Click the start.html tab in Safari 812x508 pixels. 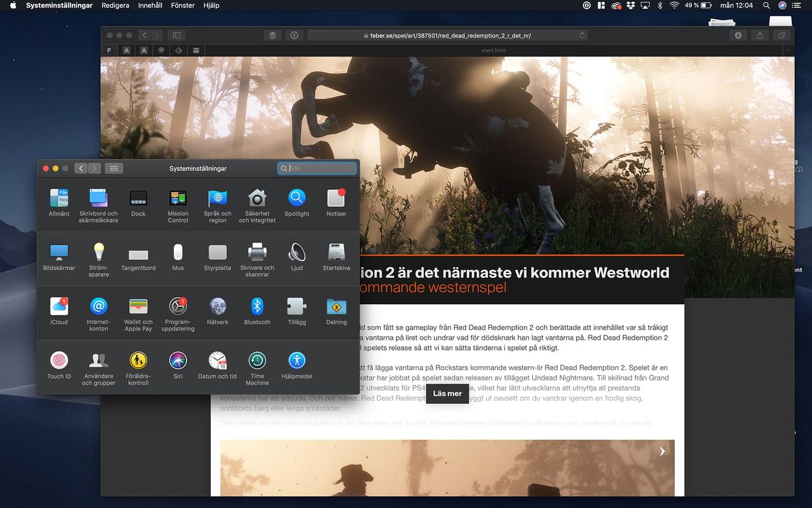494,51
